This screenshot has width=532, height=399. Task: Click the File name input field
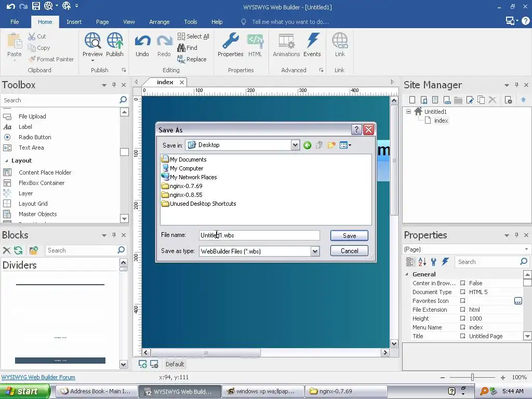click(x=259, y=235)
